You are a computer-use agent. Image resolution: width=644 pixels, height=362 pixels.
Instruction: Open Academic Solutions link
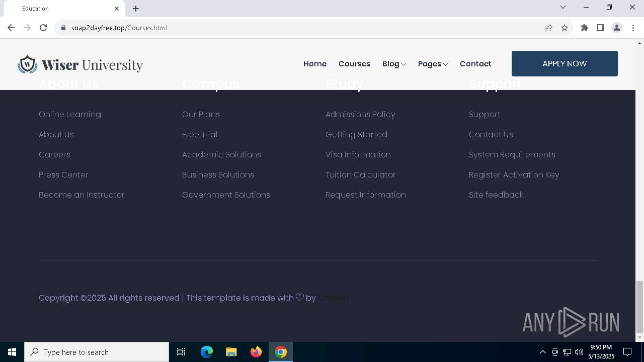(x=221, y=155)
